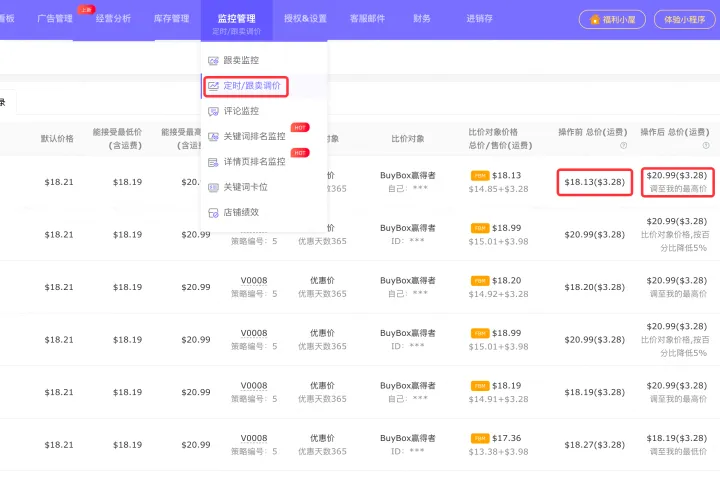Open V0008 link in the $17.36 row

click(254, 438)
